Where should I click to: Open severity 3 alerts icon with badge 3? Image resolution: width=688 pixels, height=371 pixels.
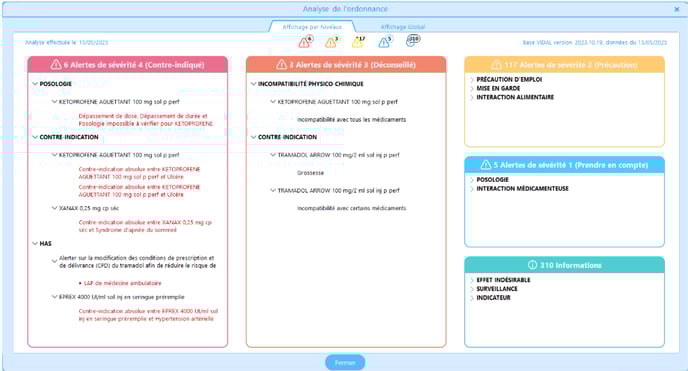pyautogui.click(x=332, y=42)
